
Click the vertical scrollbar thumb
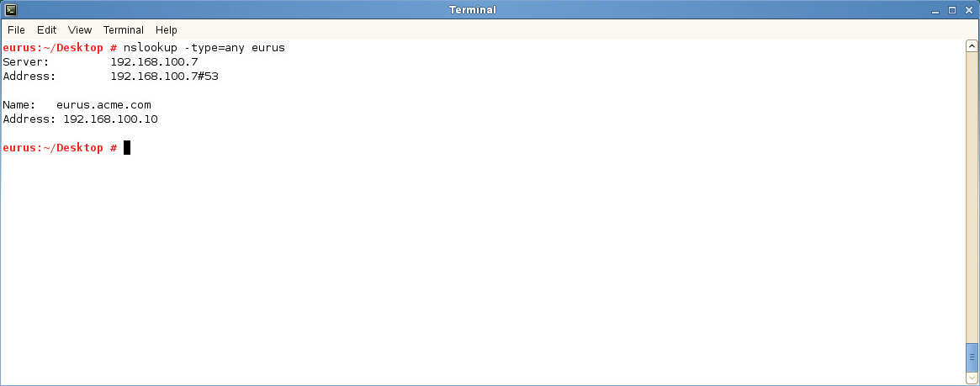pyautogui.click(x=972, y=357)
